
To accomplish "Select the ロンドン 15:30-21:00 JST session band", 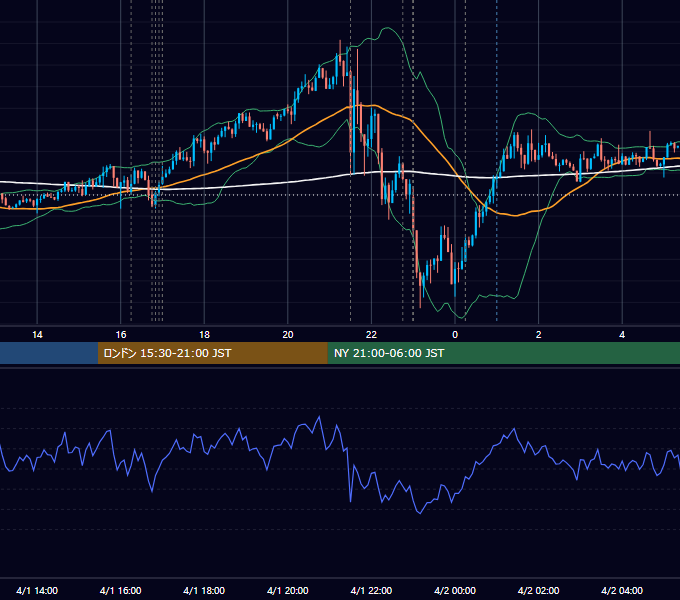I will (212, 353).
